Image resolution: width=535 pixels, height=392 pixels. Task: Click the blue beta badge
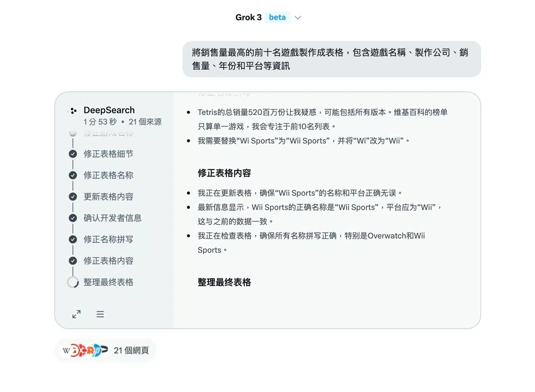click(x=277, y=18)
